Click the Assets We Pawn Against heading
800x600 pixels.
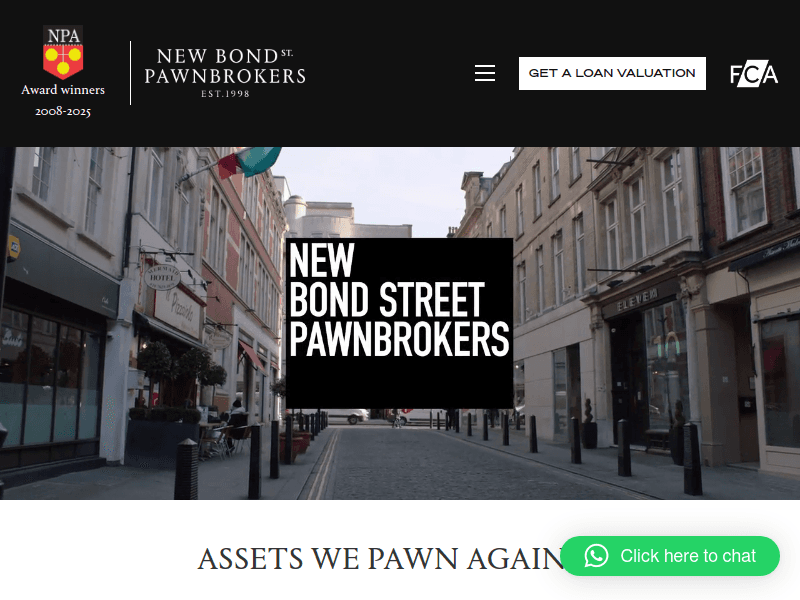(381, 559)
